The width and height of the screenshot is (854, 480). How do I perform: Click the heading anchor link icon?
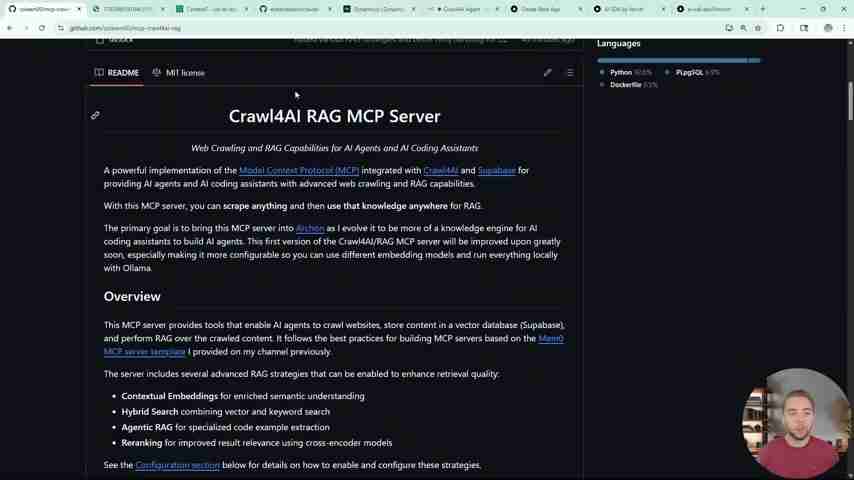click(95, 116)
